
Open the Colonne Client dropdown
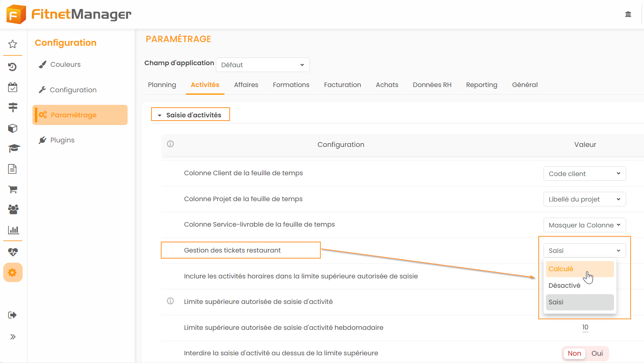click(584, 174)
